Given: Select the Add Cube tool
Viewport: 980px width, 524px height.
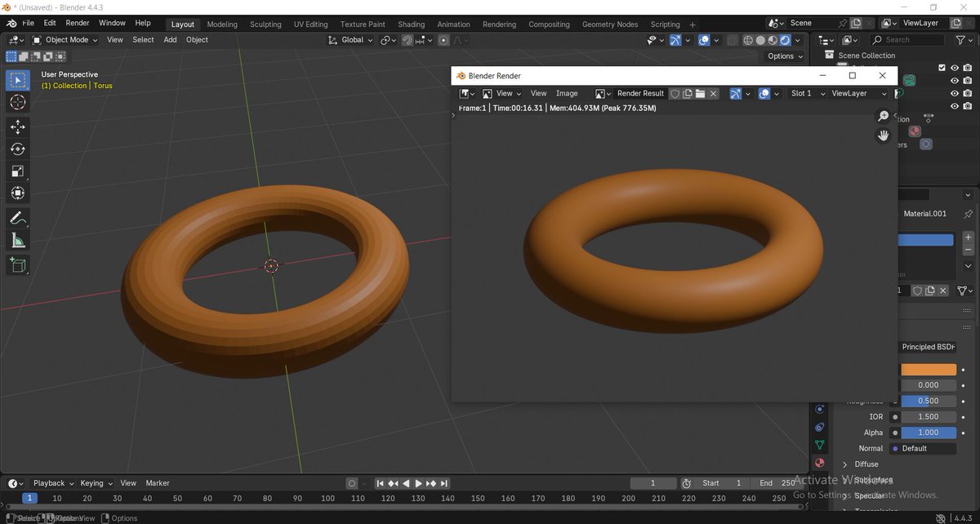Looking at the screenshot, I should click(18, 264).
